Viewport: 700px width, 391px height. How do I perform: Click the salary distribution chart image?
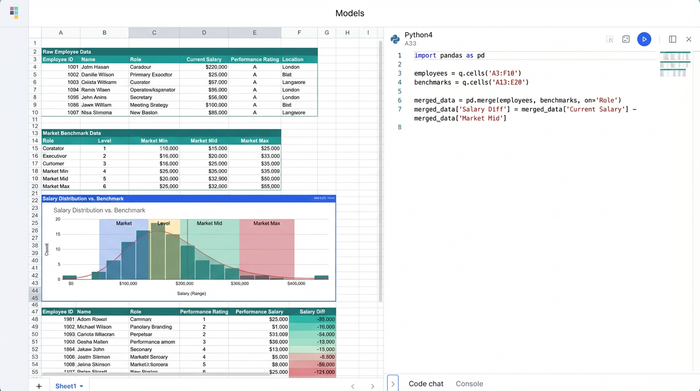click(x=188, y=252)
